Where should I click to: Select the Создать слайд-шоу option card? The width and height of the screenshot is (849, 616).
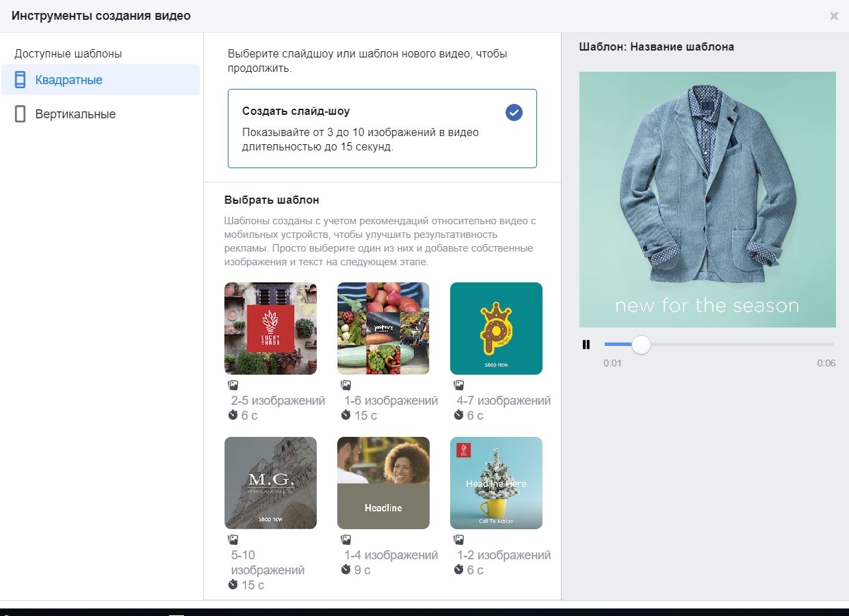382,129
